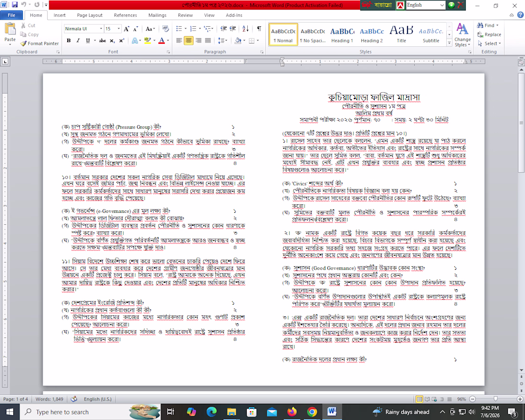Screen dimensions: 525x420
Task: Click the Replace button
Action: (x=489, y=34)
